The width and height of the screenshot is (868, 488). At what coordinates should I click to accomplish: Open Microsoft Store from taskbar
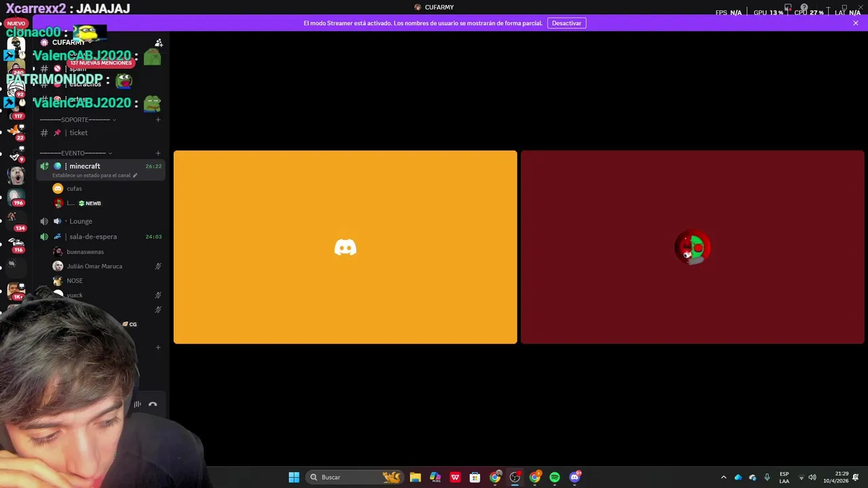tap(475, 477)
